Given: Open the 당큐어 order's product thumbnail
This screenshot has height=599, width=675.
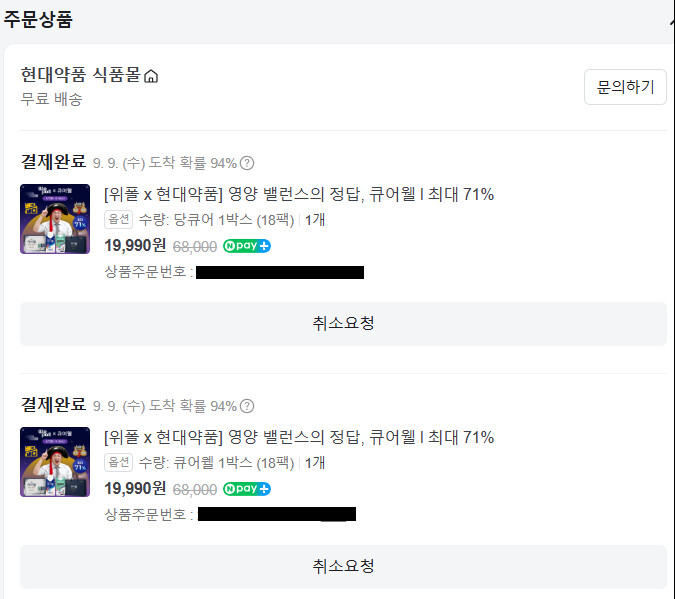Looking at the screenshot, I should (x=55, y=219).
